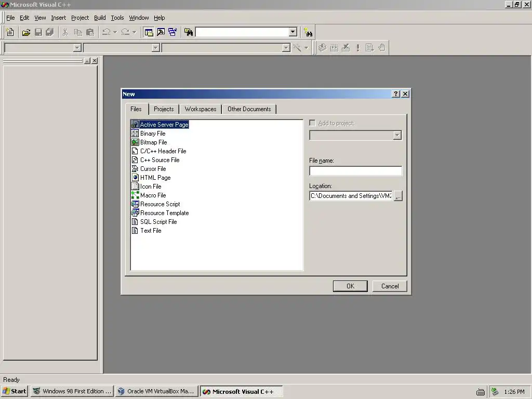Click the Stop Build icon
Image resolution: width=532 pixels, height=399 pixels.
pyautogui.click(x=345, y=48)
